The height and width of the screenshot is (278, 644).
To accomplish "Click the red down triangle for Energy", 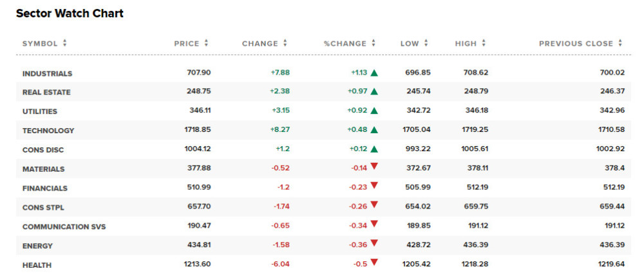I will [374, 244].
